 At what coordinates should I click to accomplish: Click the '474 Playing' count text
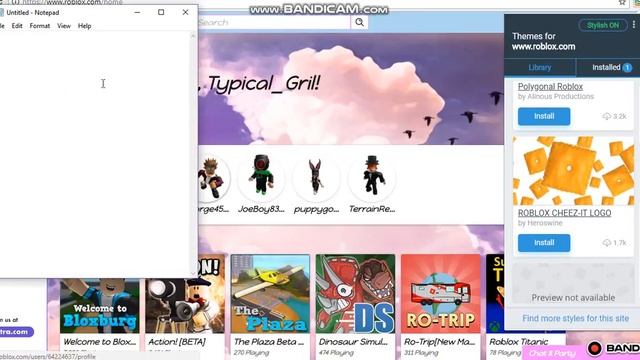(336, 353)
